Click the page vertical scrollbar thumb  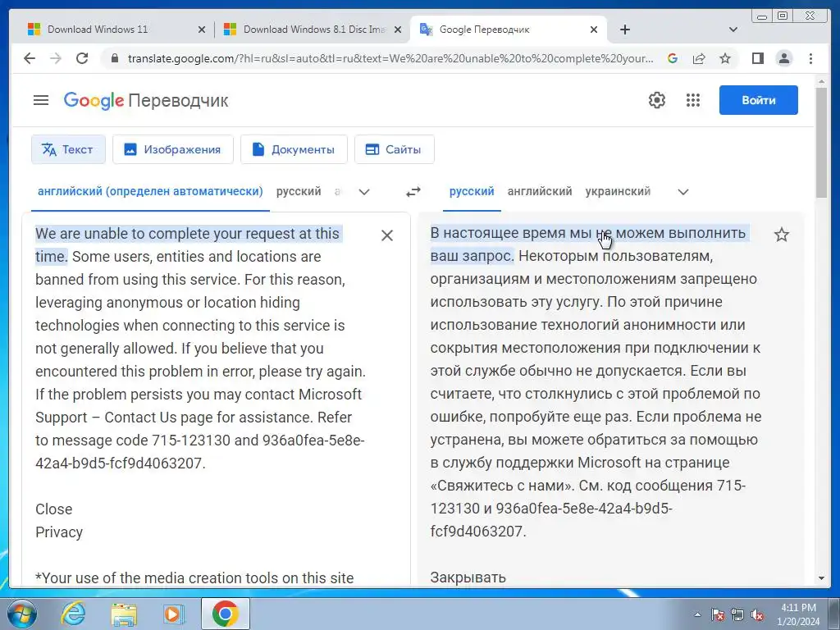pos(821,142)
